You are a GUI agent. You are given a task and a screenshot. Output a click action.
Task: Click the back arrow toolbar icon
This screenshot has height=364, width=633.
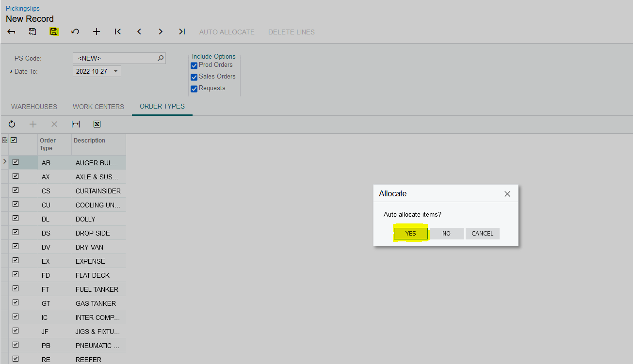(x=11, y=32)
